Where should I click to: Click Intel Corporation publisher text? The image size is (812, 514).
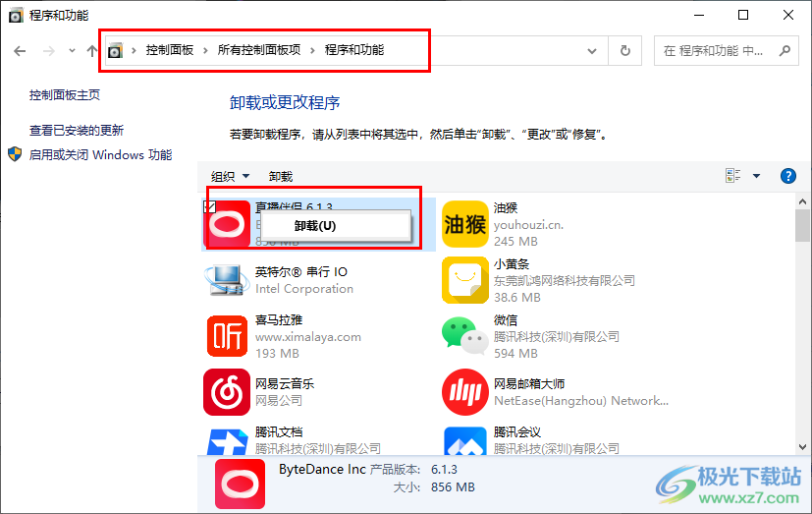coord(304,289)
